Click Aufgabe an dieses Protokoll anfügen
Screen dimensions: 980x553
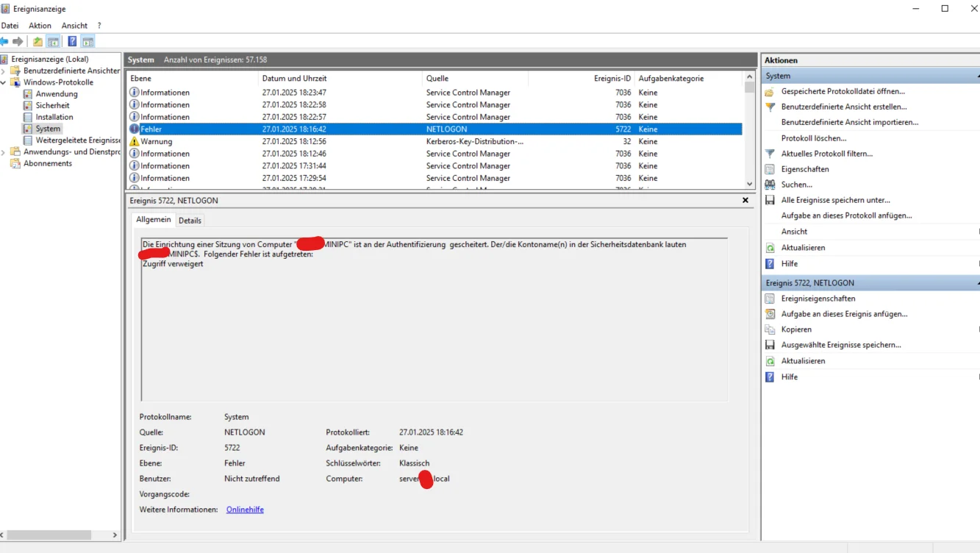(846, 215)
